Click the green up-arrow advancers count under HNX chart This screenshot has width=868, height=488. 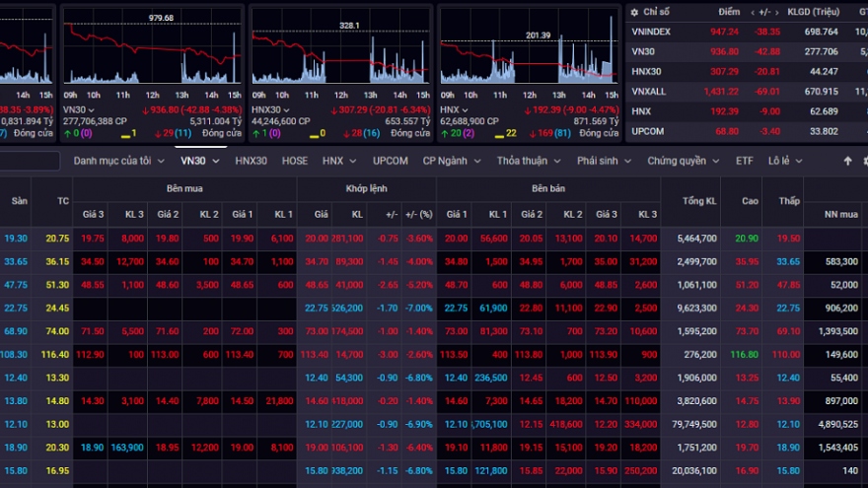[451, 132]
